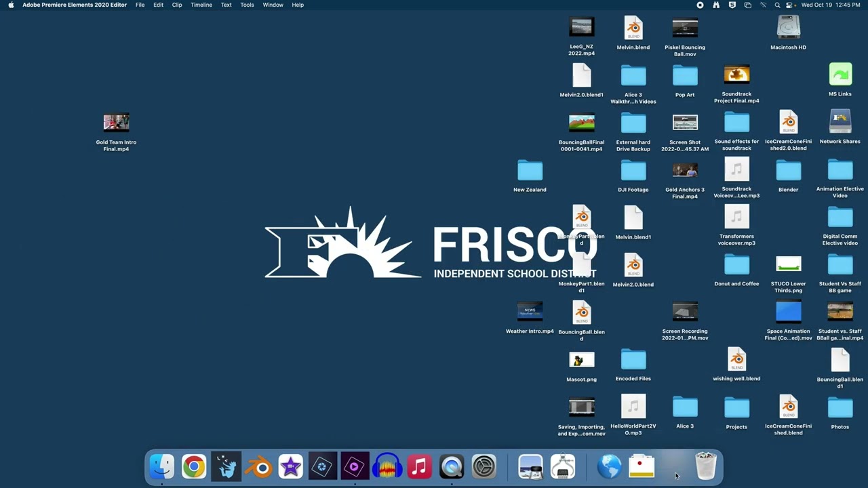This screenshot has width=868, height=488.
Task: Select the Encoded Files folder
Action: (x=633, y=359)
